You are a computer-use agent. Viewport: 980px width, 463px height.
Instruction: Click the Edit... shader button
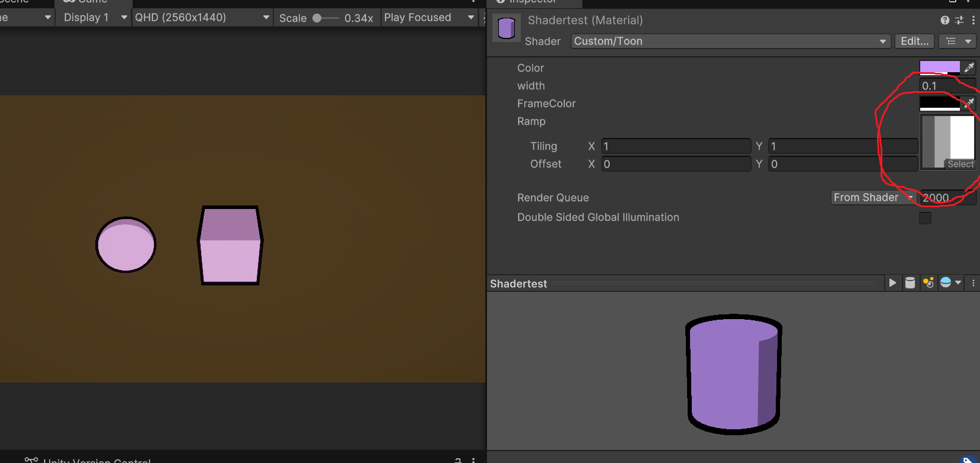point(914,41)
